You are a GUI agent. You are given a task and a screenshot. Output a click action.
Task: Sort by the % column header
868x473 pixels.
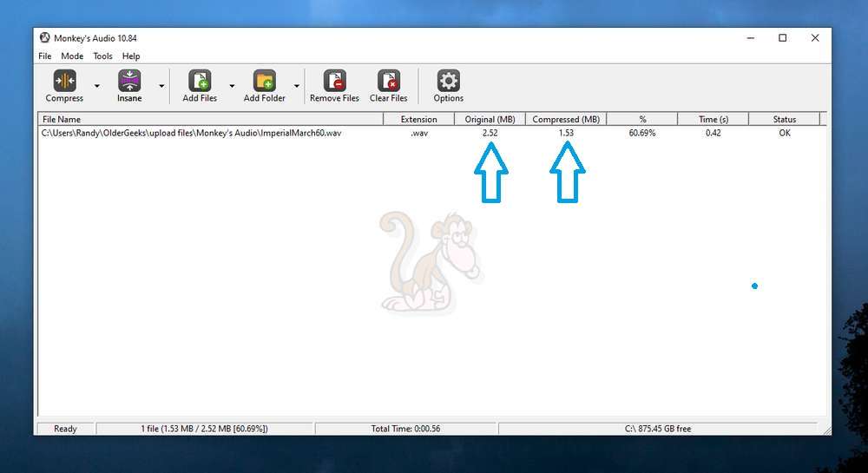click(x=642, y=119)
